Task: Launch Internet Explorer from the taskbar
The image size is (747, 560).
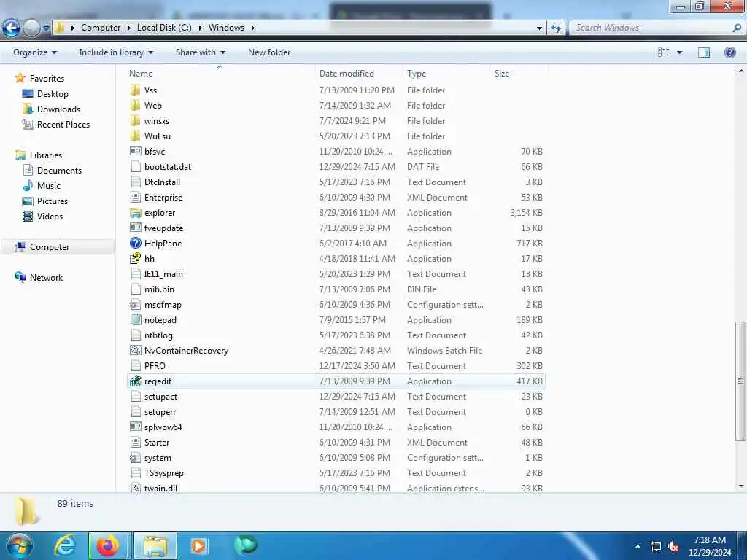Action: 65,545
